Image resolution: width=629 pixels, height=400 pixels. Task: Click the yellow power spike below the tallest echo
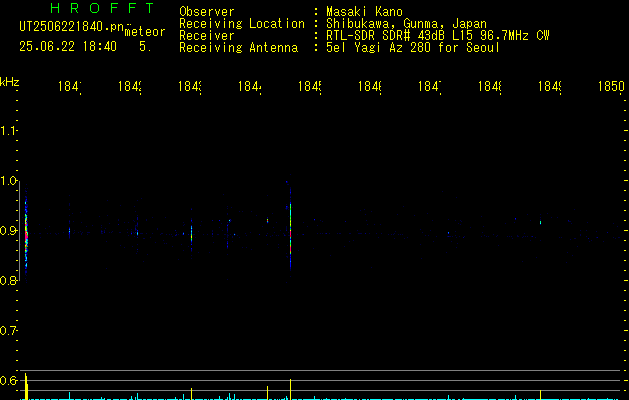tap(290, 389)
